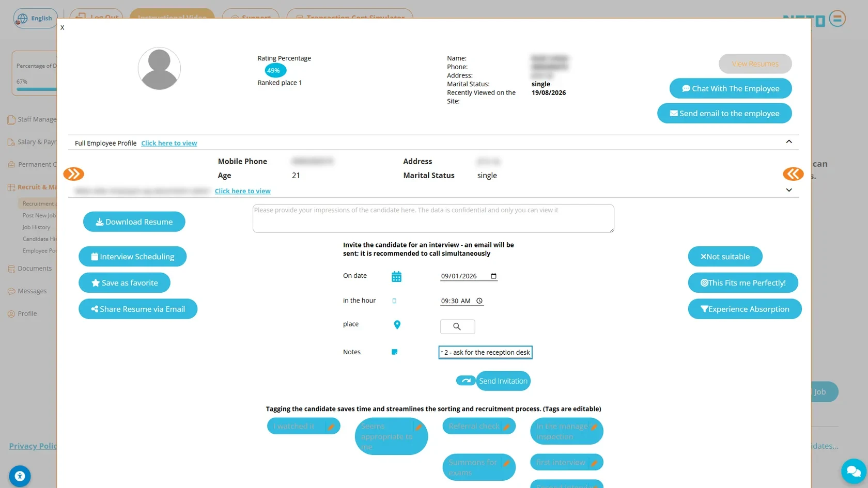
Task: Click the calendar icon beside On date
Action: pyautogui.click(x=396, y=277)
